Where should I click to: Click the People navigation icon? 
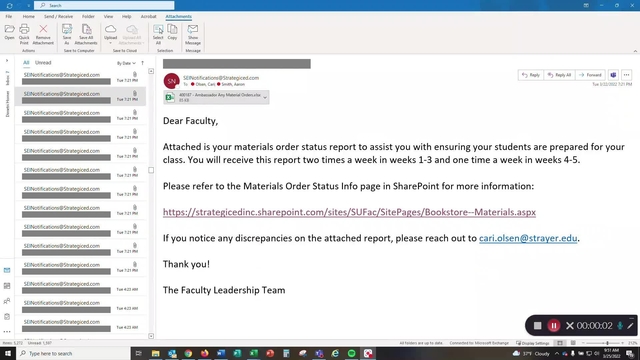7,301
